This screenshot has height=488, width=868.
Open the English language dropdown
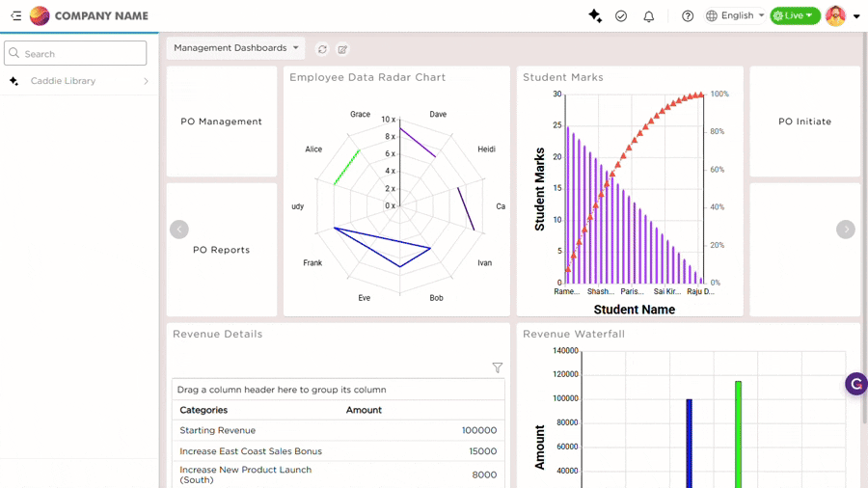736,15
